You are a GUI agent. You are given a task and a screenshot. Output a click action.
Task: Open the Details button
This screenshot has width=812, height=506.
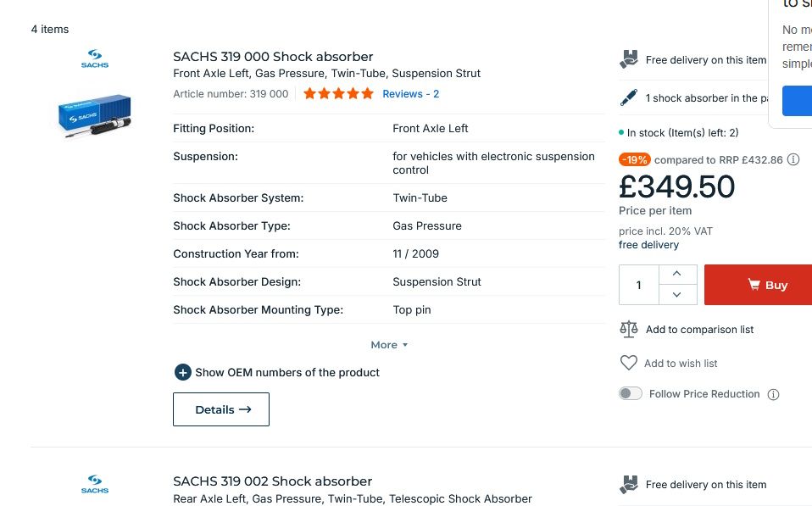(x=221, y=409)
